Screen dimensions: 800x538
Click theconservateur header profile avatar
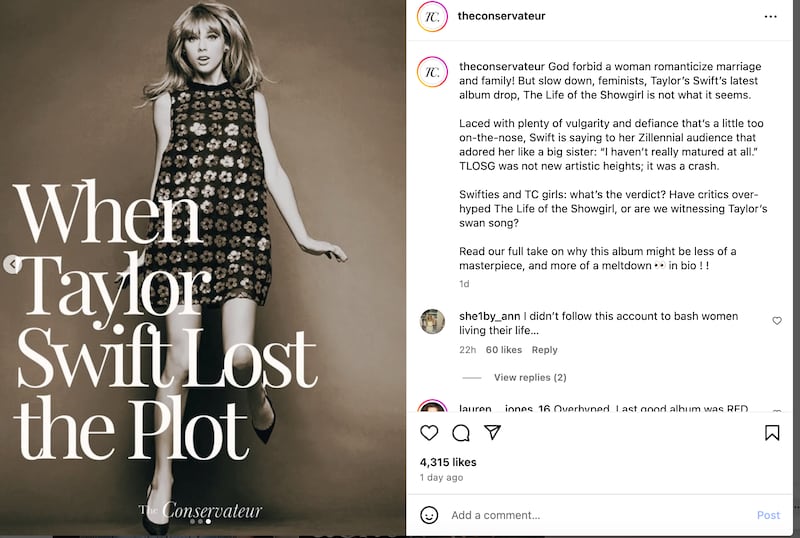431,17
